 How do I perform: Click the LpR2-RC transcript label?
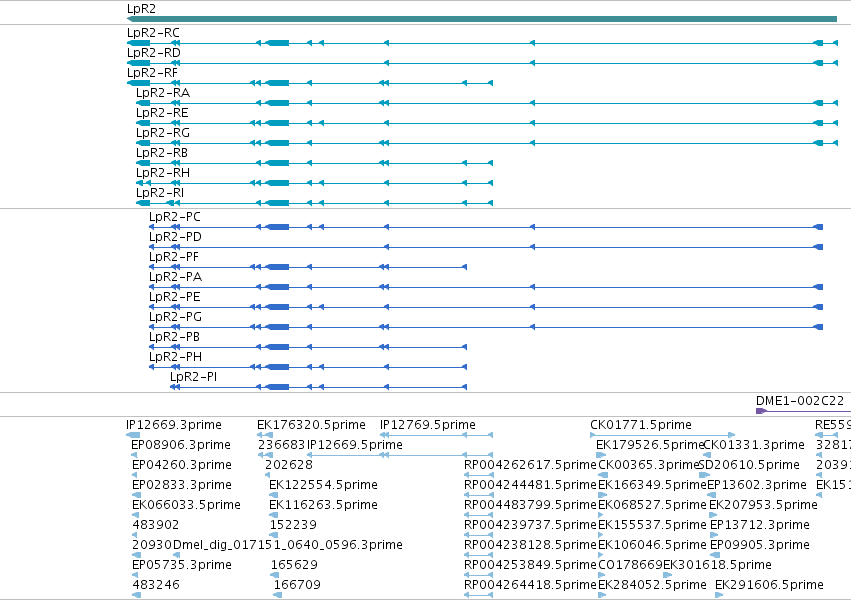(153, 33)
